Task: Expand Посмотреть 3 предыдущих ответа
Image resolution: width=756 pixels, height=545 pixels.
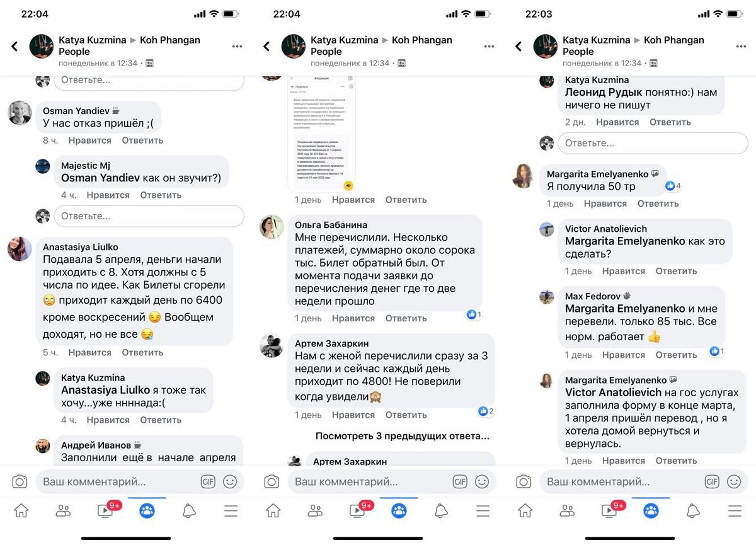Action: (402, 436)
